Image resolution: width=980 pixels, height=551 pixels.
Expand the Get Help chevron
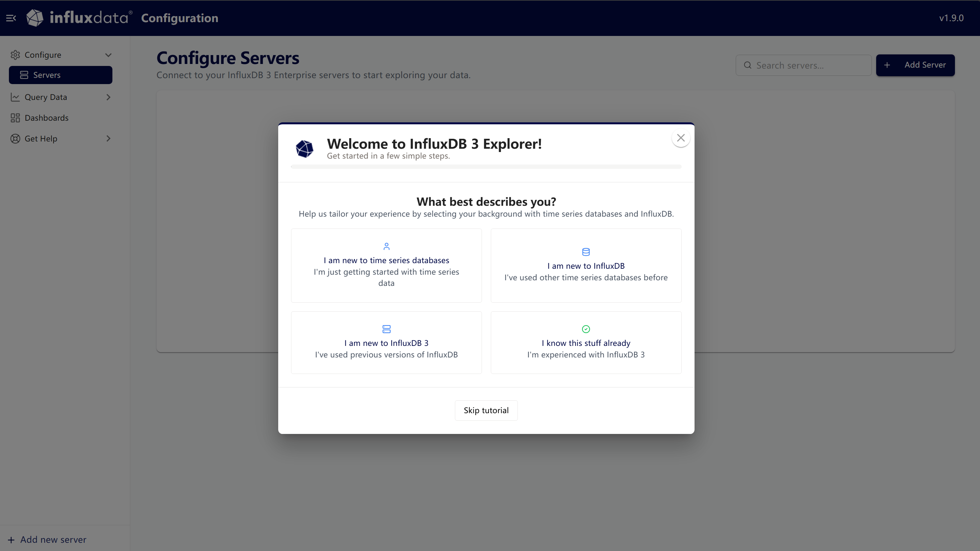[x=108, y=138]
